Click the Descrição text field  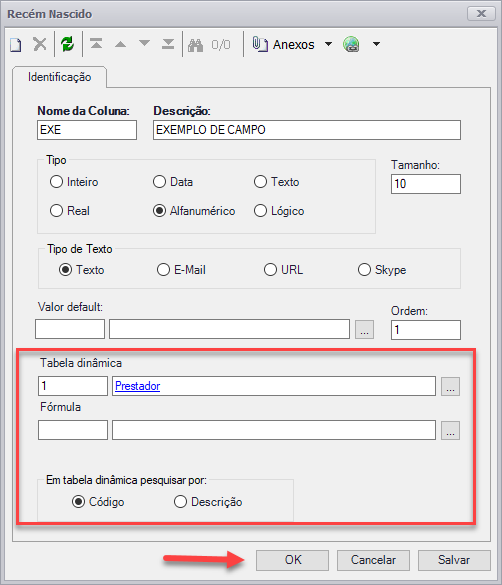tap(307, 130)
